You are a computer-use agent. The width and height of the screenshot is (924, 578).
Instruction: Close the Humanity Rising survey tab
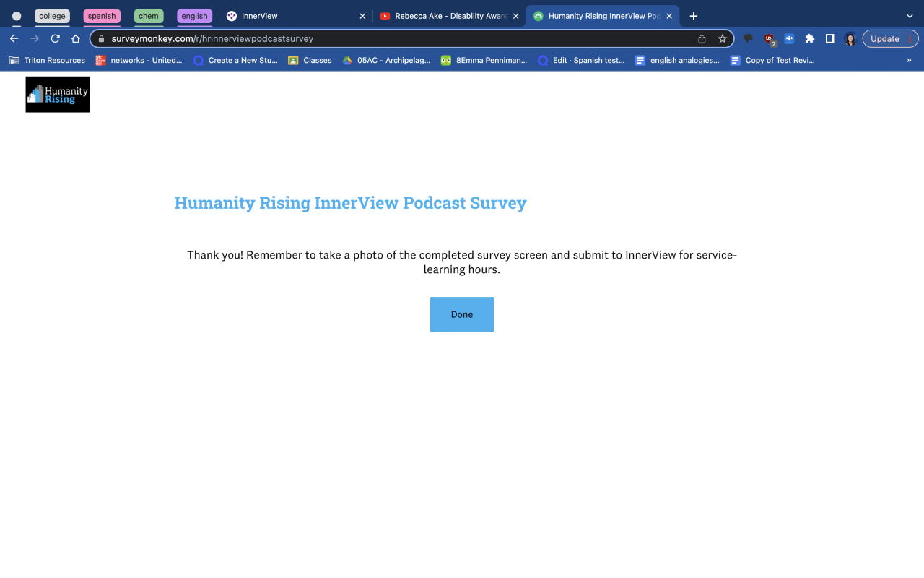669,16
